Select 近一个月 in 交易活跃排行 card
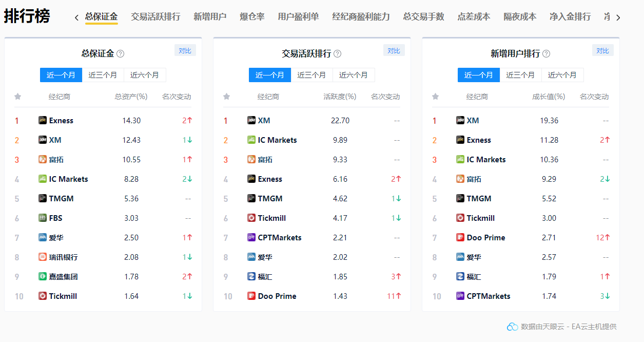 [270, 75]
